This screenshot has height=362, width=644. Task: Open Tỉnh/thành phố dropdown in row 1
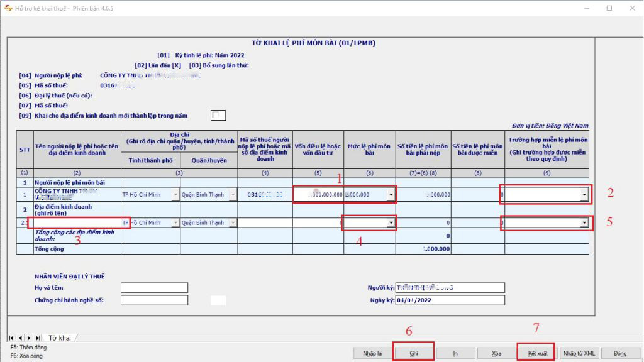[174, 195]
